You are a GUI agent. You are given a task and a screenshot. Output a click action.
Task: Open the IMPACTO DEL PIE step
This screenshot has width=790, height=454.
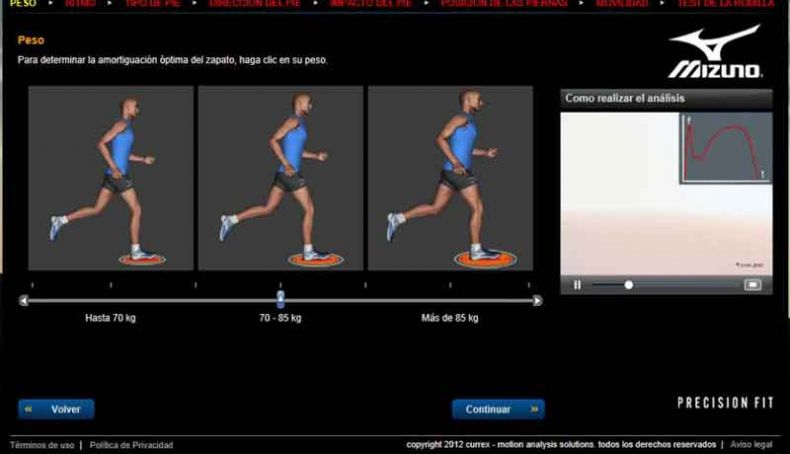370,3
